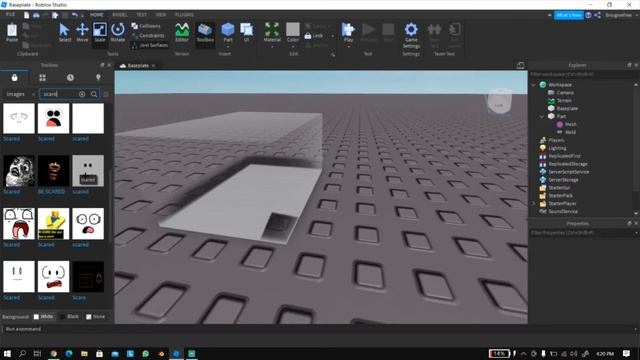Expand the StarterPlayer tree node
This screenshot has height=360, width=640.
point(533,203)
